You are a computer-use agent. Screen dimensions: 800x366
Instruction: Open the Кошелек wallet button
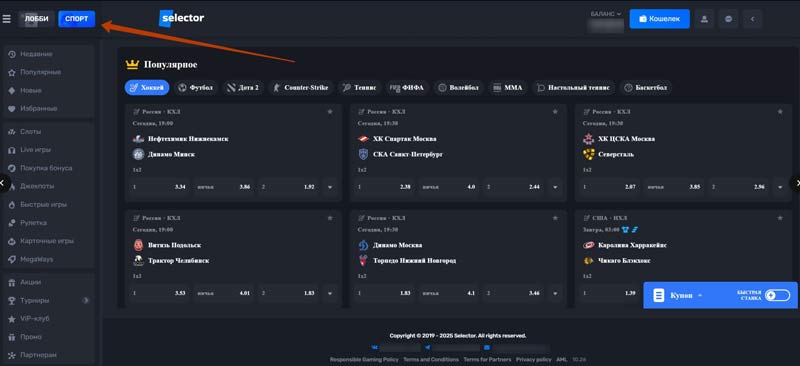[x=659, y=19]
